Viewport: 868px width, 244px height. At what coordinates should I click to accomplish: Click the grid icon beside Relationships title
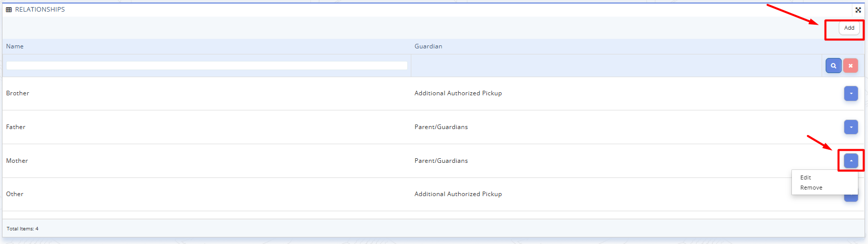[x=9, y=10]
